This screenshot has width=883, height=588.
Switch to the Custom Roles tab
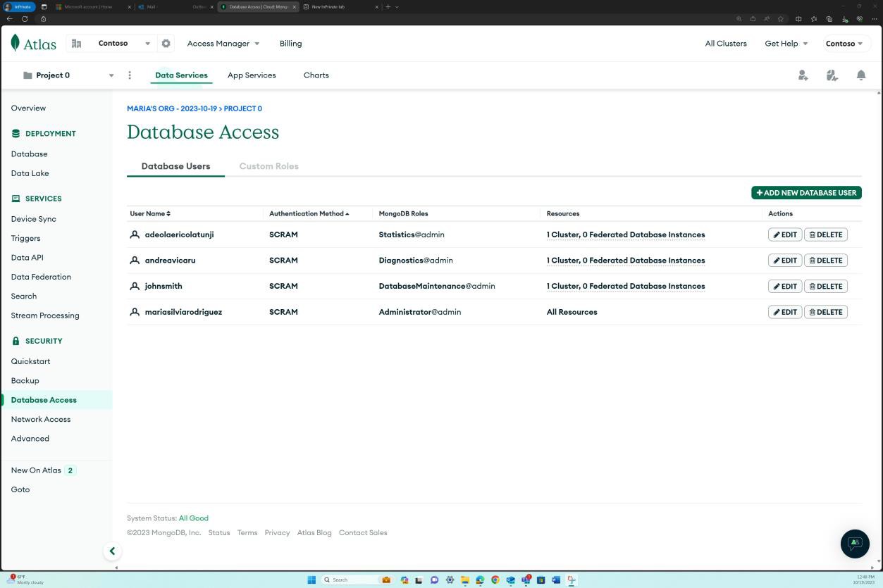click(x=268, y=165)
